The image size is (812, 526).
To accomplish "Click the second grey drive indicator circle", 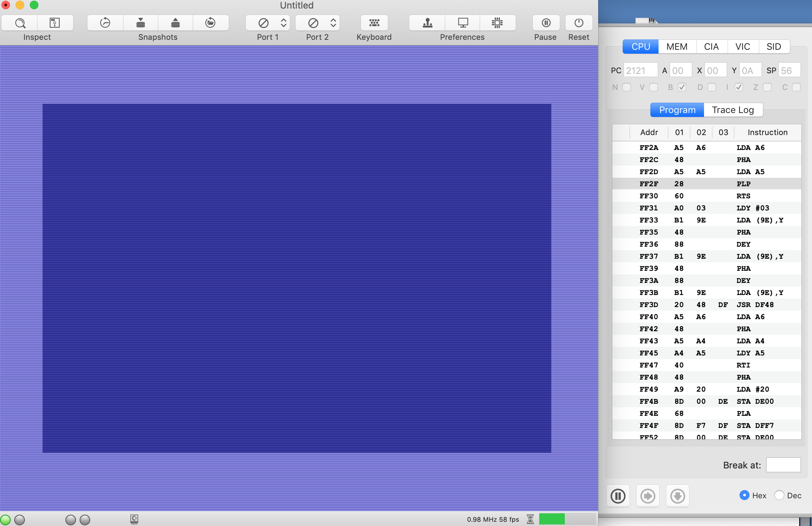I will 85,520.
